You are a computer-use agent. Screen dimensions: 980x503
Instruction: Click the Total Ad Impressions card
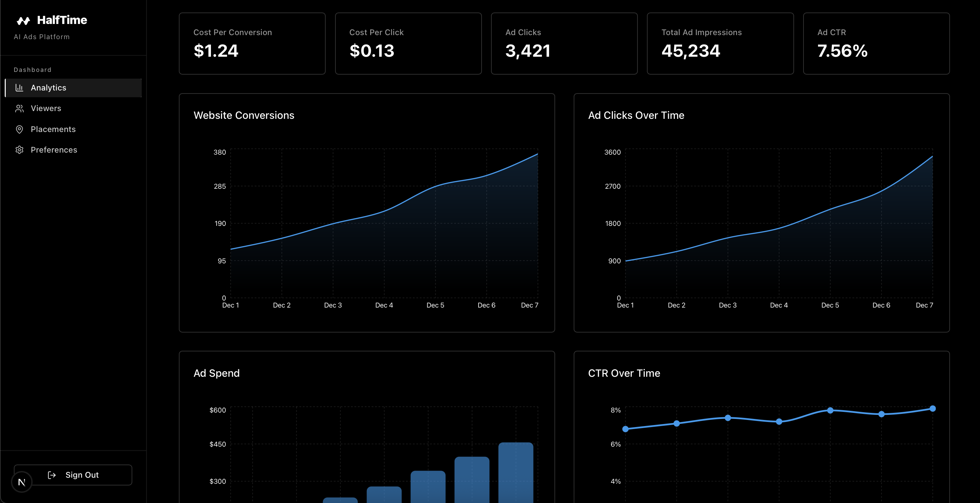[x=720, y=43]
